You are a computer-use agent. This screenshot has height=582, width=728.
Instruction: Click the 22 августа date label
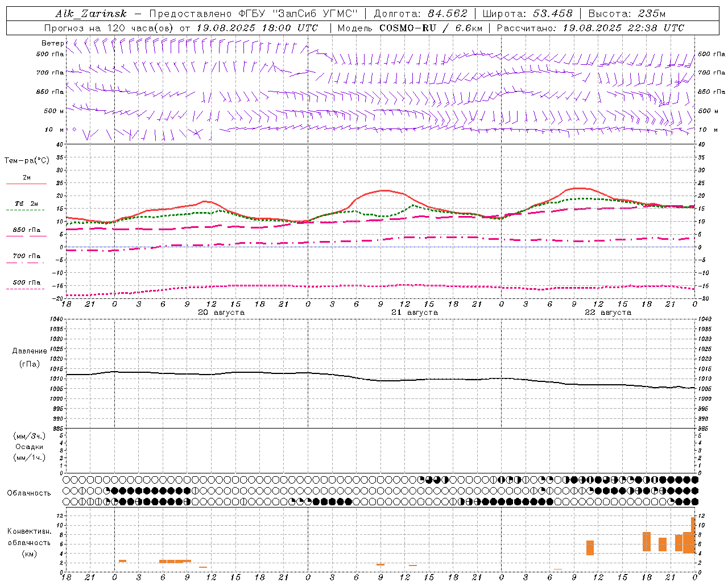pyautogui.click(x=608, y=313)
